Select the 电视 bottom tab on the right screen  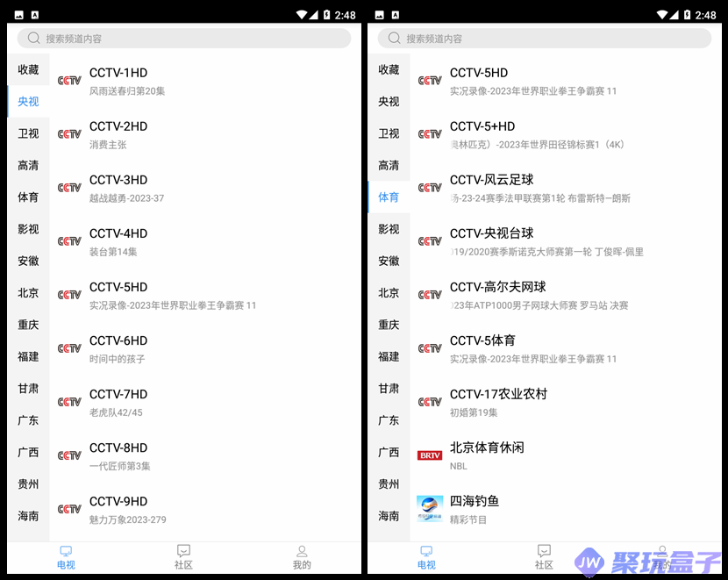(426, 557)
